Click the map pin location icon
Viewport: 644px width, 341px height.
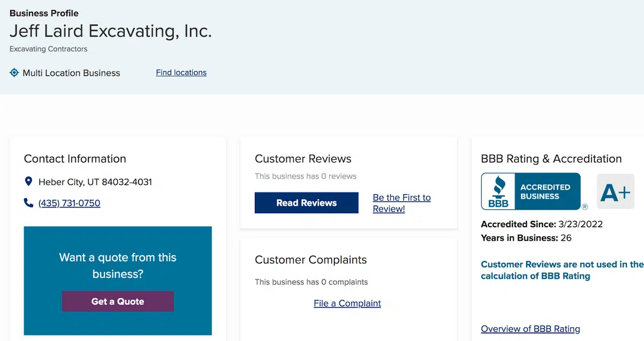[x=28, y=182]
